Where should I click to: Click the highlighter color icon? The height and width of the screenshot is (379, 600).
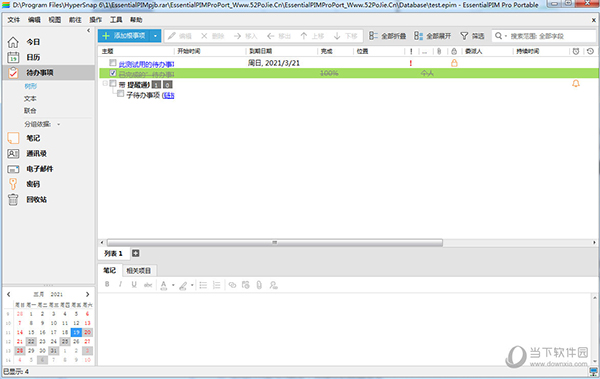tap(183, 285)
